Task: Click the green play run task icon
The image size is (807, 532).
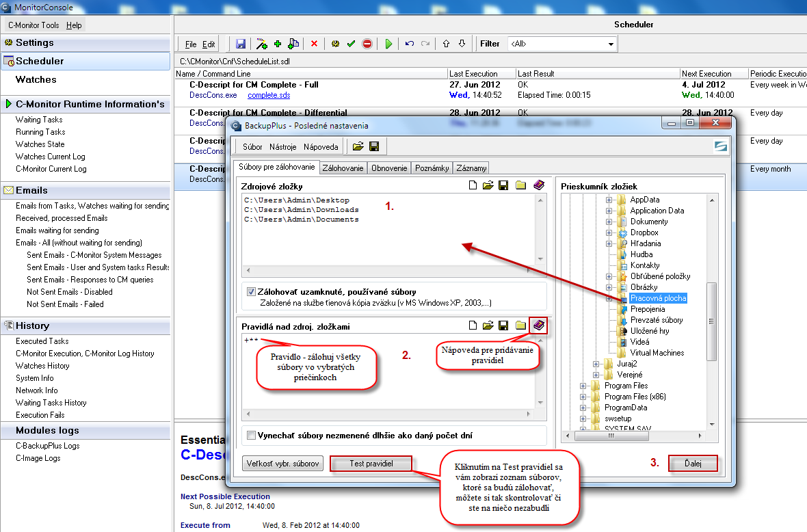Action: coord(388,44)
